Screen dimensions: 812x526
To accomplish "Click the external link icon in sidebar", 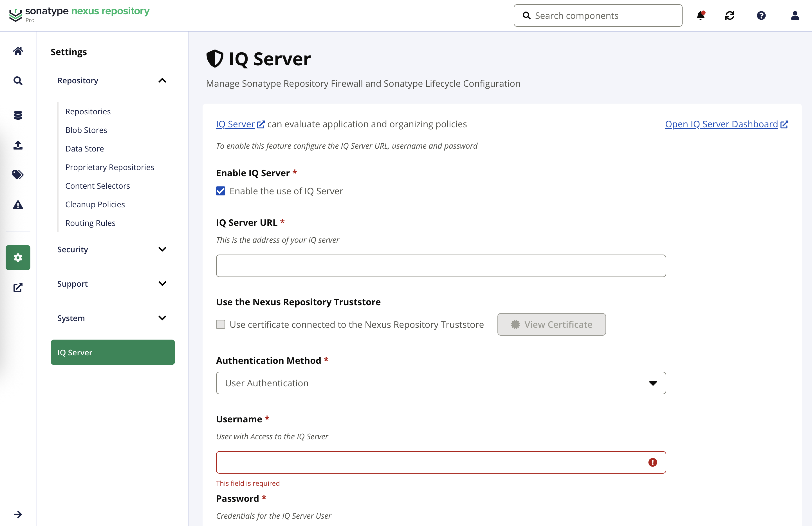I will coord(18,287).
